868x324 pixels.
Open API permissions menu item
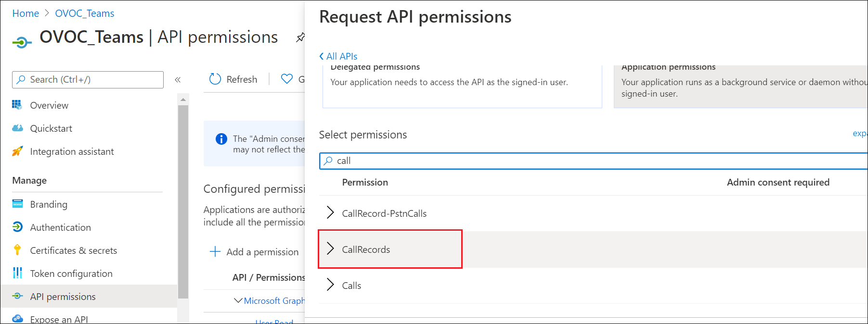pyautogui.click(x=63, y=297)
